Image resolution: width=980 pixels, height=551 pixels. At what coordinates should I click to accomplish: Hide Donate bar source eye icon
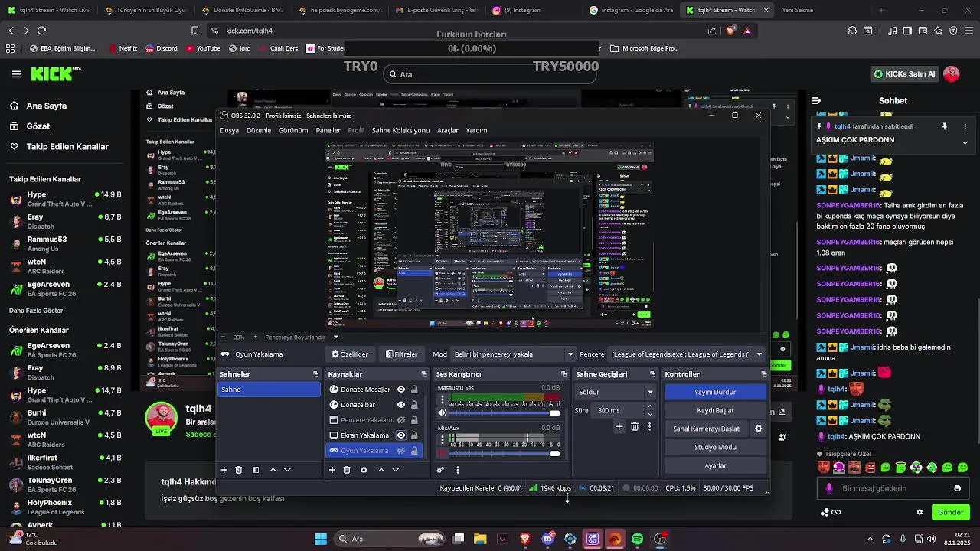(401, 405)
